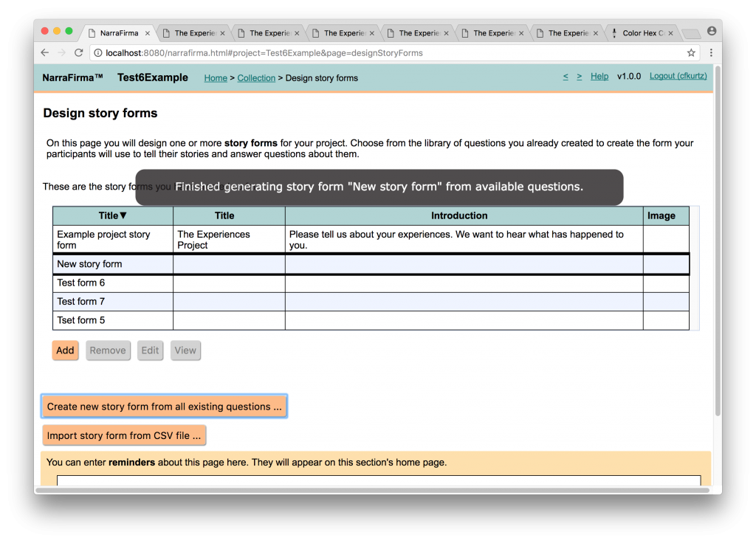Import story form from CSV file
The image size is (756, 543).
pyautogui.click(x=124, y=435)
